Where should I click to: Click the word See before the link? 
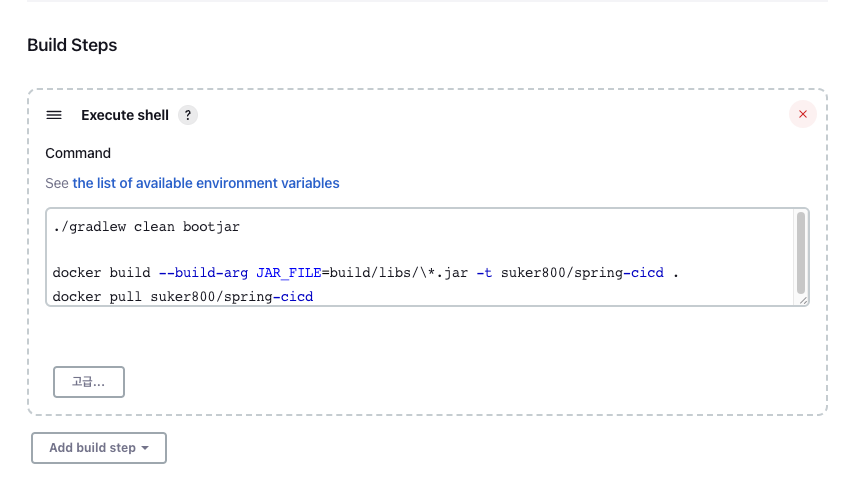(57, 183)
